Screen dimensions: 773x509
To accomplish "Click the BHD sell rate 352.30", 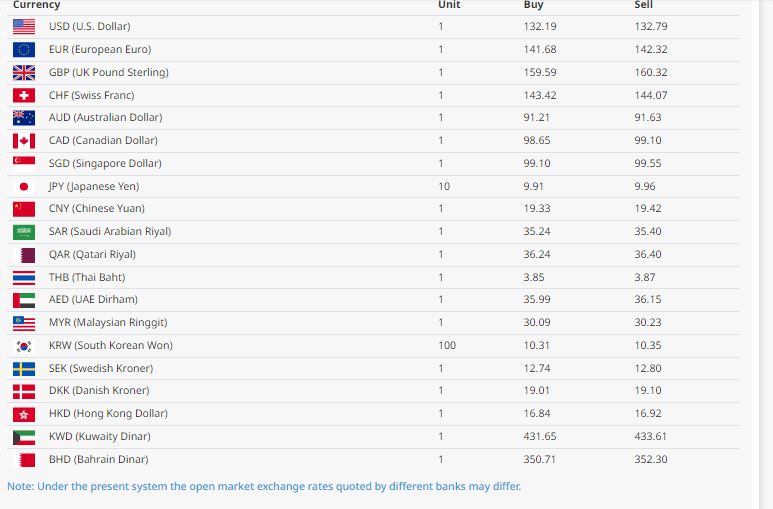I will 650,459.
